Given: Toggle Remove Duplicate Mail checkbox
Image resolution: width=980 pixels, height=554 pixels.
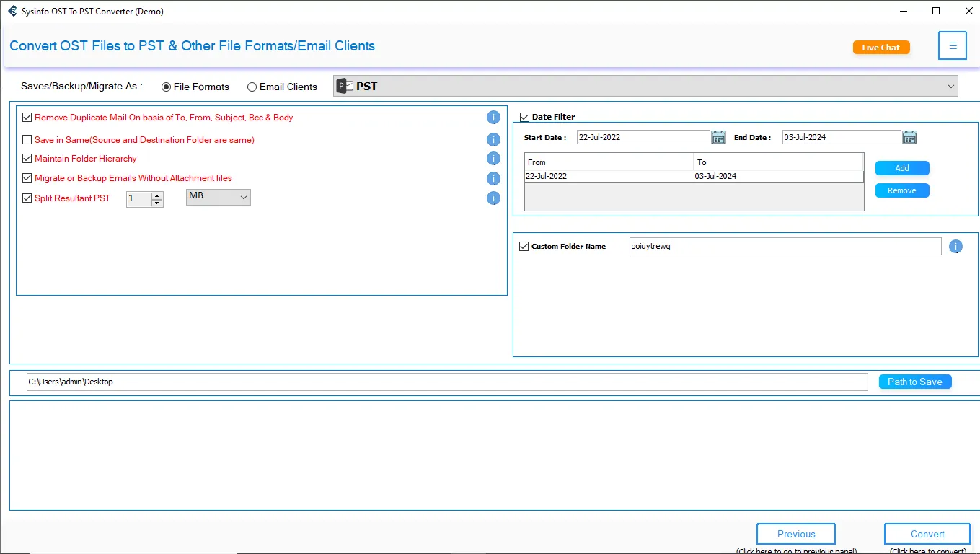Looking at the screenshot, I should (x=27, y=118).
